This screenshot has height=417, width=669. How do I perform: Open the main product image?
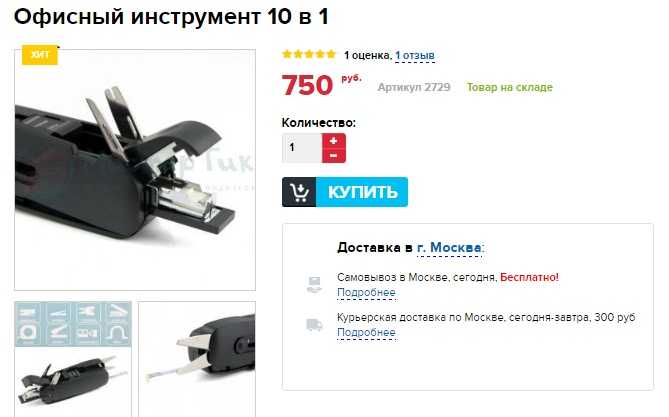point(135,170)
